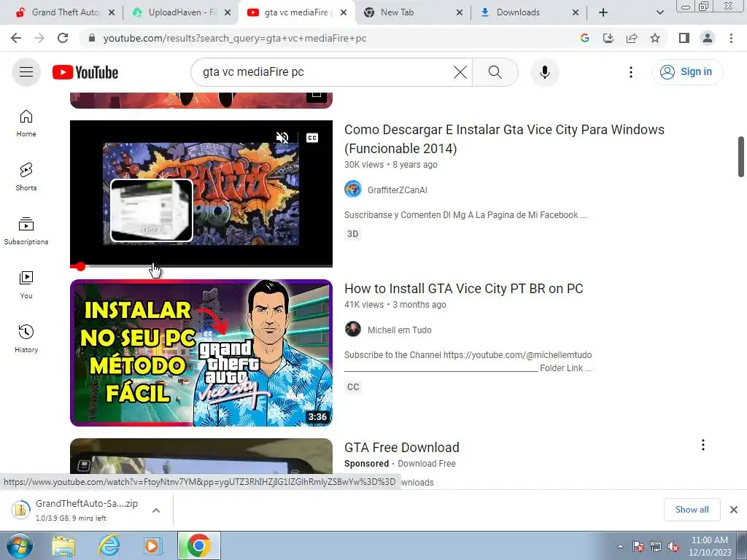Open new tab with plus button
Viewport: 747px width, 560px height.
click(x=603, y=12)
